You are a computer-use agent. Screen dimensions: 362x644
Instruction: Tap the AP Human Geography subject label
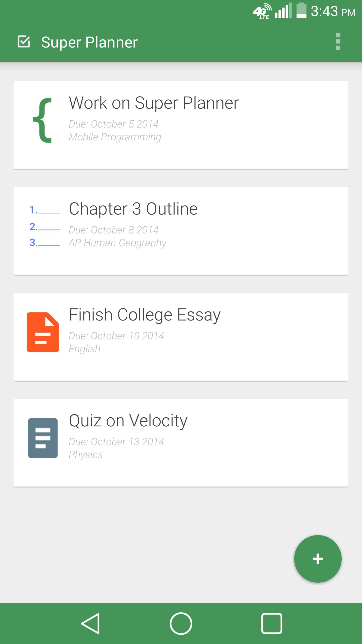(x=118, y=243)
